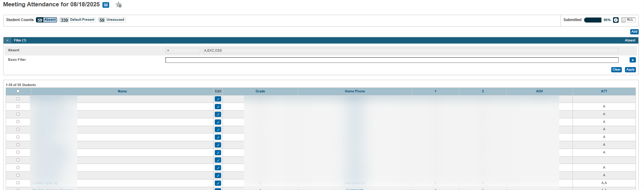Click the Submitted 96% progress bar

coord(593,20)
